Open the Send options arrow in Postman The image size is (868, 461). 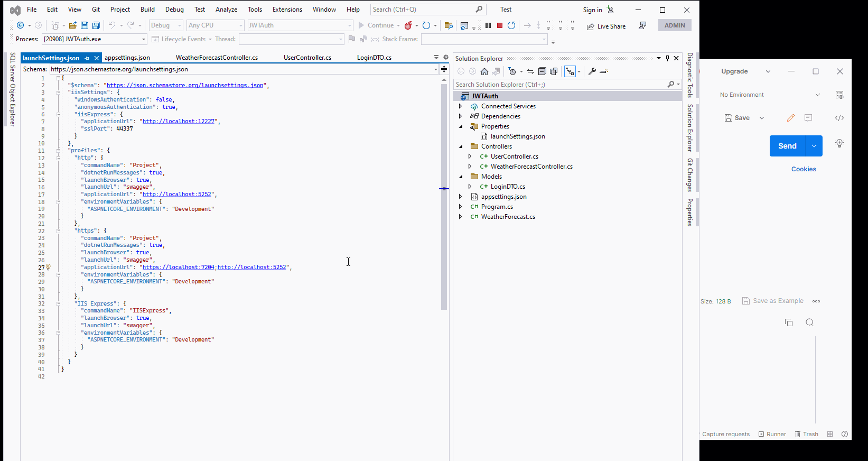(814, 146)
